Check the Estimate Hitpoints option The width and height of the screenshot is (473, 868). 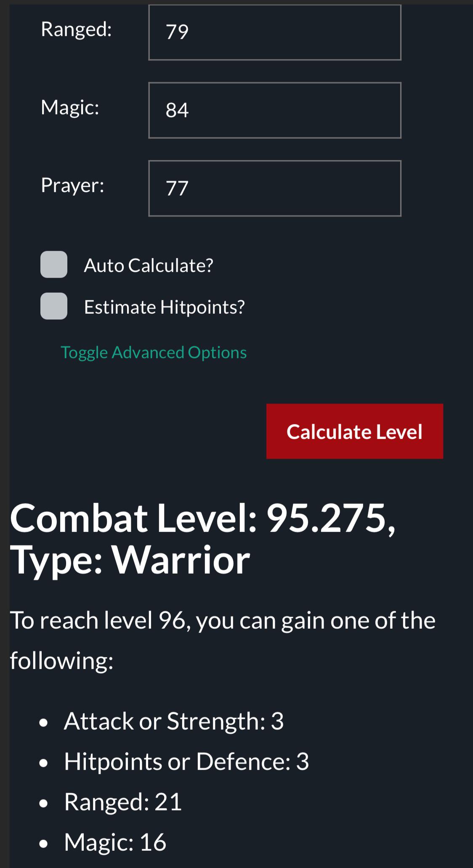click(x=53, y=307)
